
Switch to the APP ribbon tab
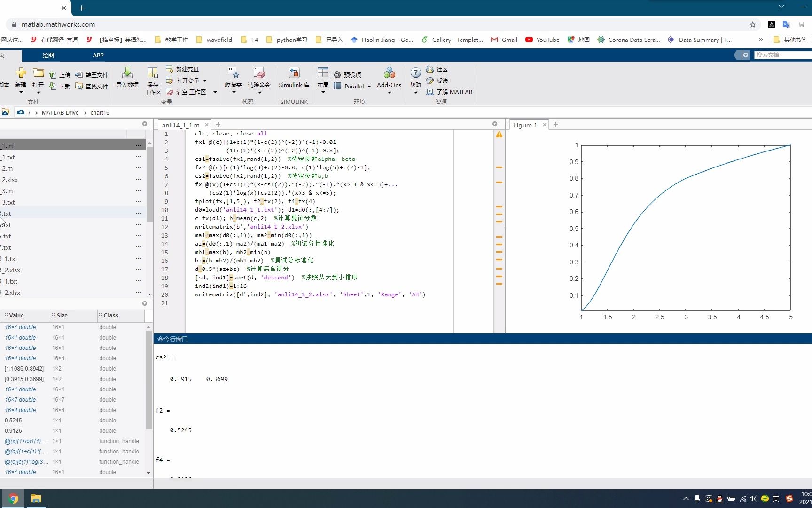pos(98,55)
